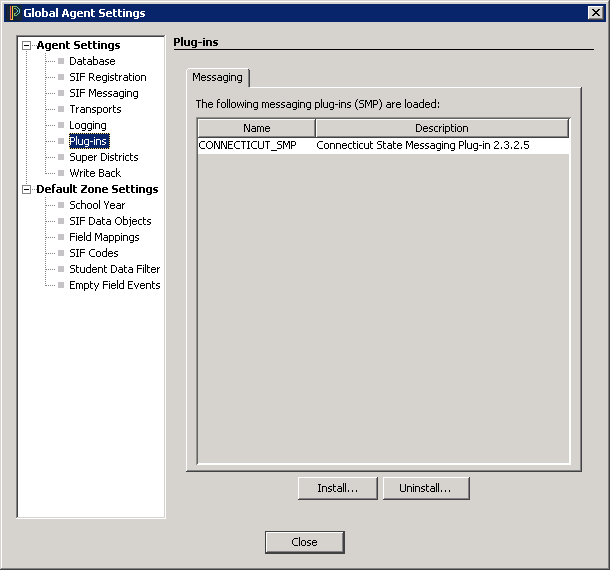Select Super Districts in the tree

point(103,157)
